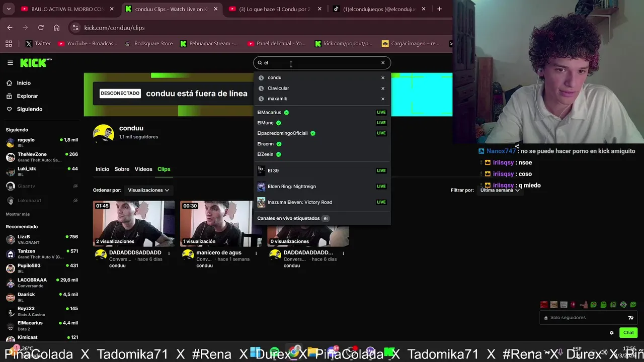Focus the Kick search field
The width and height of the screenshot is (644, 362).
[321, 63]
